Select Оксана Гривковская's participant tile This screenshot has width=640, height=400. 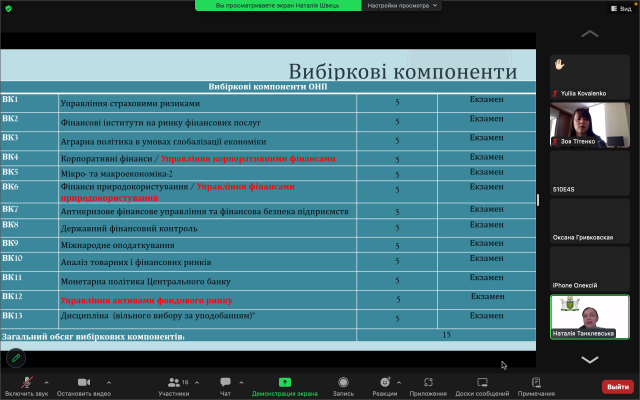[x=590, y=221]
